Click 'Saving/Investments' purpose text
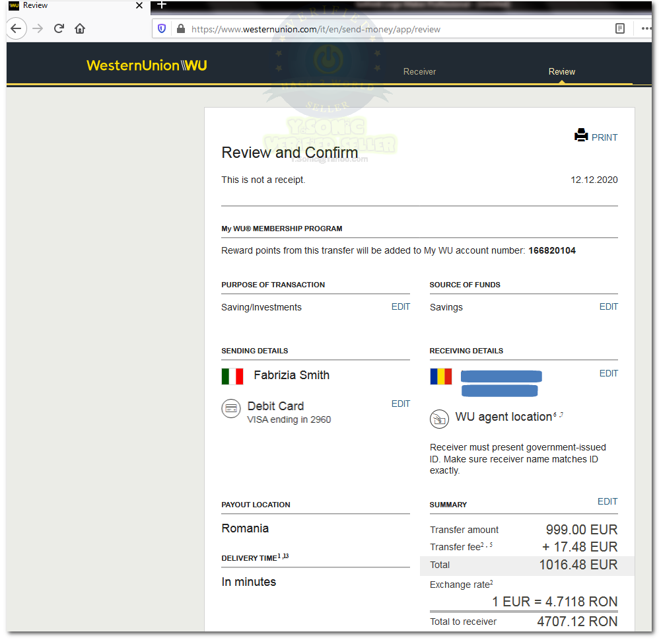The width and height of the screenshot is (659, 644). point(261,307)
